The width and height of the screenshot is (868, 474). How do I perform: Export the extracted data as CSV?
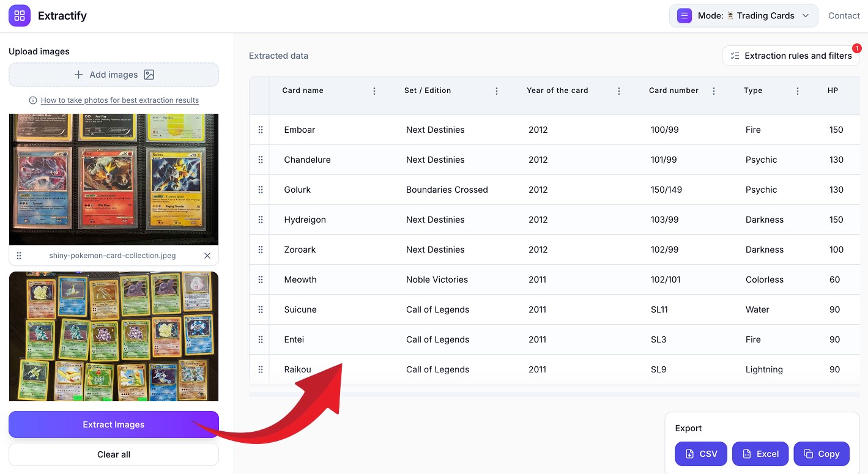701,454
